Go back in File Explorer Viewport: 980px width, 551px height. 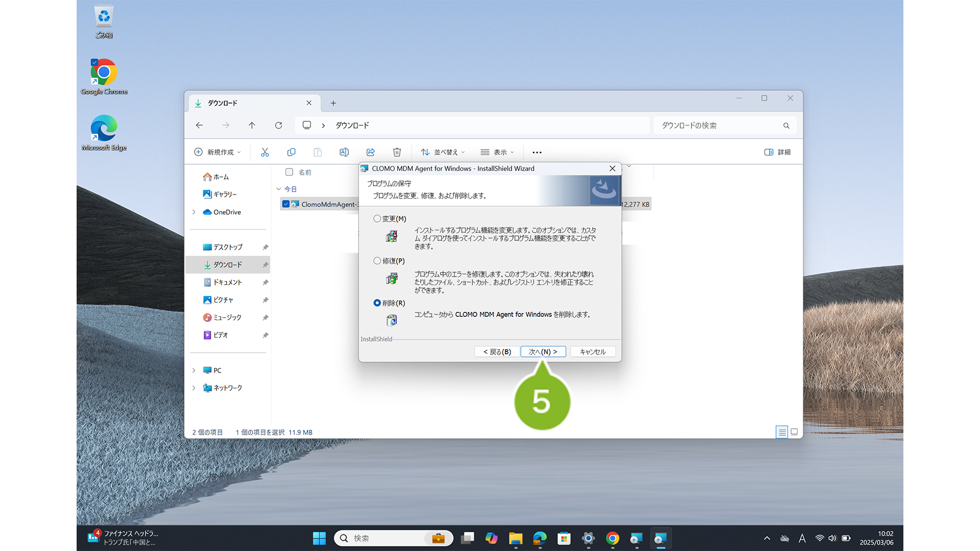(x=200, y=126)
